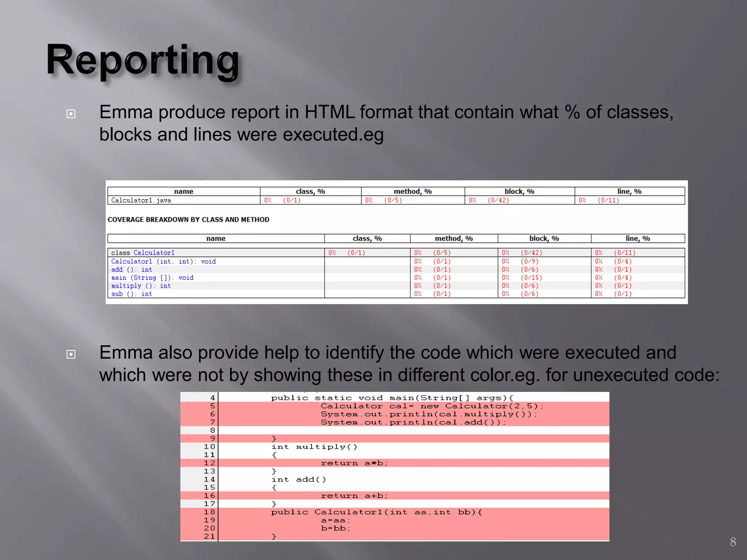Screen dimensions: 747x560
Task: Click the 'class Calculator1' link
Action: (x=154, y=253)
